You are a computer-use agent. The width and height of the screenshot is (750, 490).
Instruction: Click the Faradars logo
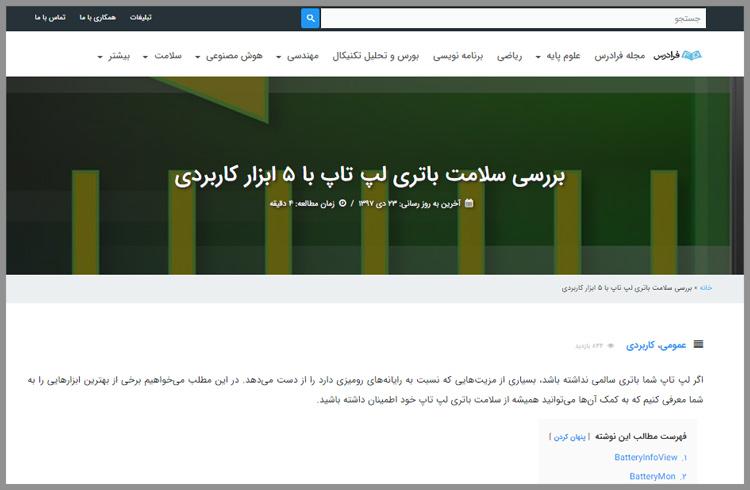[x=677, y=56]
